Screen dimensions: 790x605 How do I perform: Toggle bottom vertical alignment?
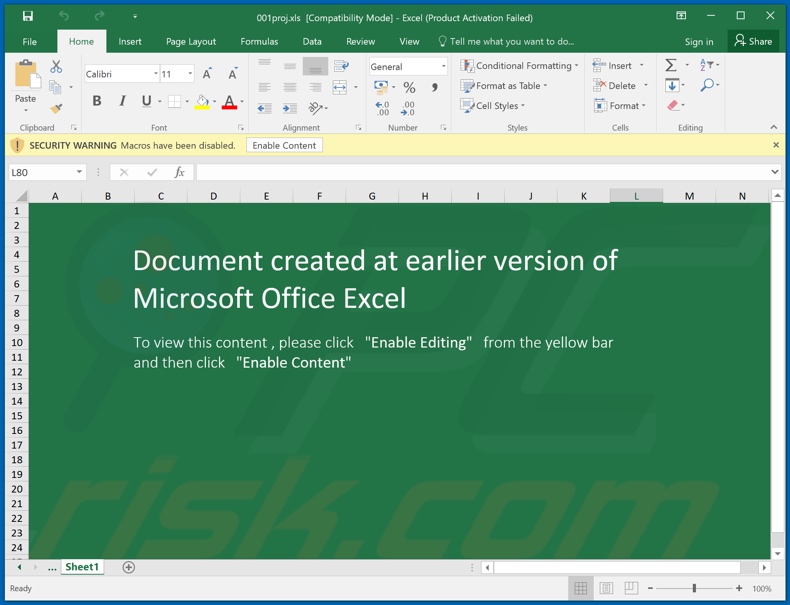click(x=315, y=66)
